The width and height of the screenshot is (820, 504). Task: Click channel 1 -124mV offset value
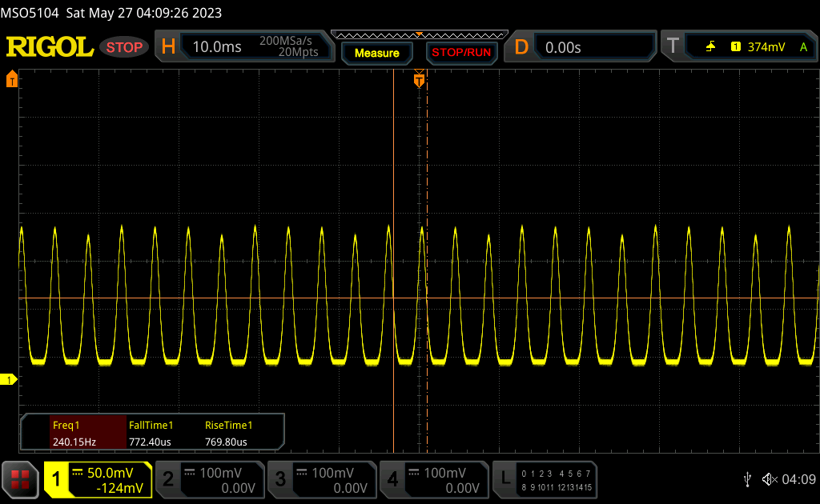point(120,488)
